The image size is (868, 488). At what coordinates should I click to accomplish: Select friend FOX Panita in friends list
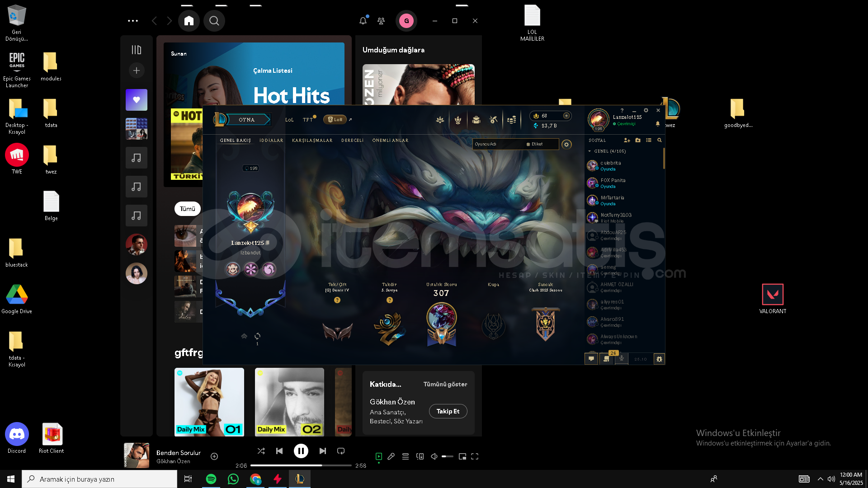[x=624, y=183]
